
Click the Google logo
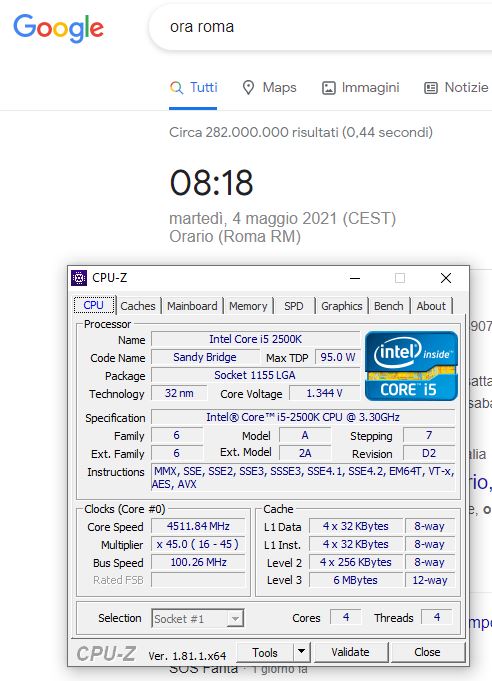tap(58, 28)
